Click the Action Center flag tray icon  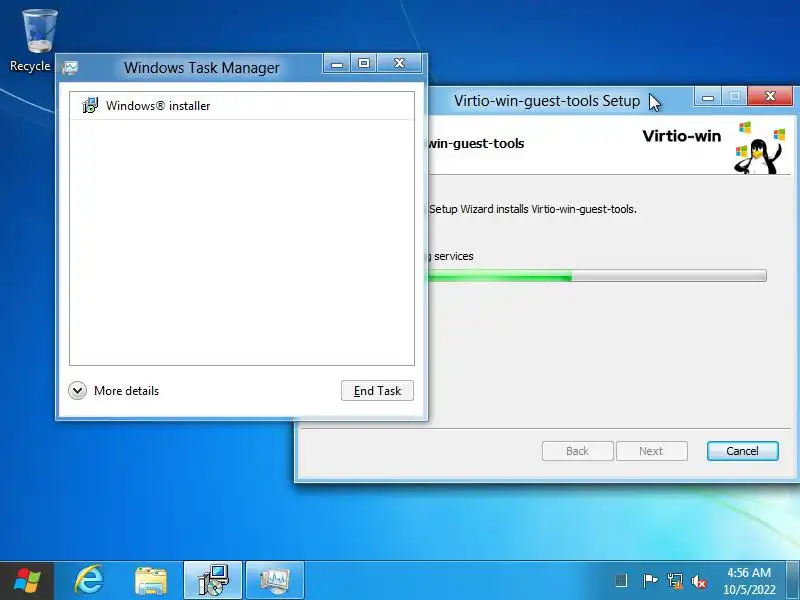click(649, 581)
